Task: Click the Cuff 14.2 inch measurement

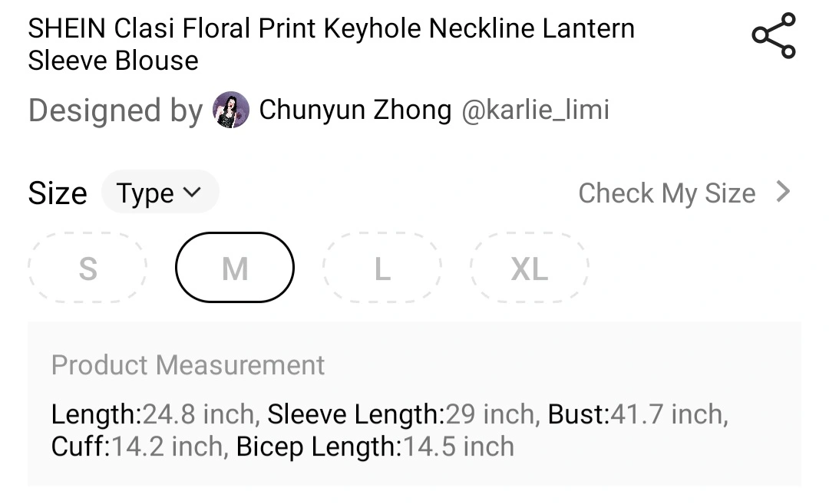Action: [140, 446]
